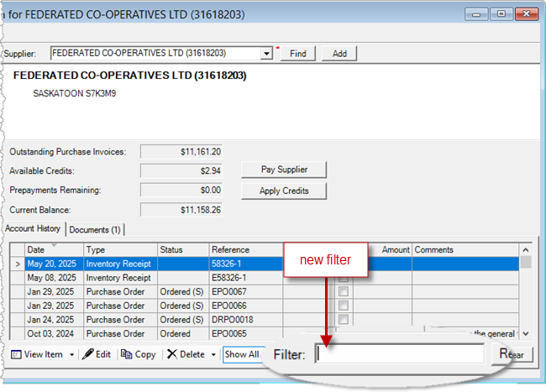Minimize the supplier window
Viewport: 546px width, 392px height.
pyautogui.click(x=476, y=14)
